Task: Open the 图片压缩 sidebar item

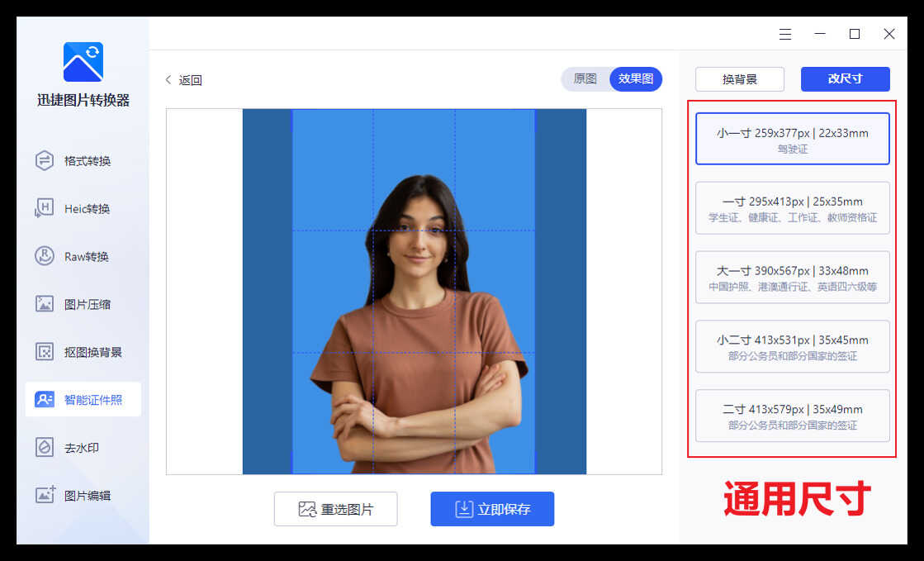Action: pos(83,304)
